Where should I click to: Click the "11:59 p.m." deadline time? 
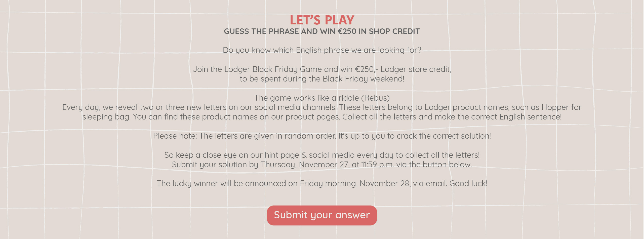[378, 165]
